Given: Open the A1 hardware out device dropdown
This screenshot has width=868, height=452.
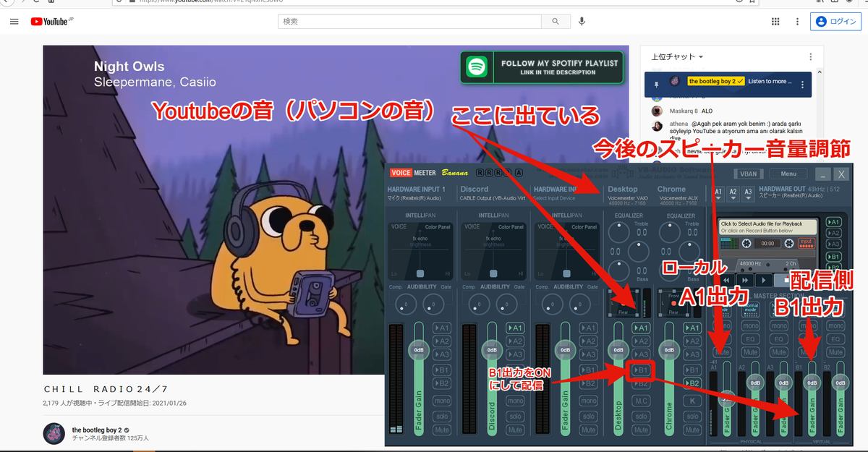Looking at the screenshot, I should (718, 193).
